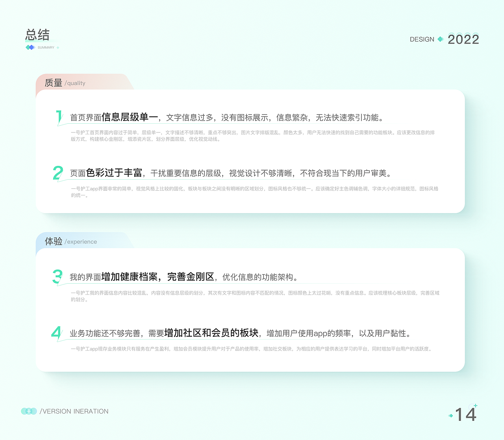Click the 总结 title heading
The height and width of the screenshot is (440, 504).
click(37, 35)
